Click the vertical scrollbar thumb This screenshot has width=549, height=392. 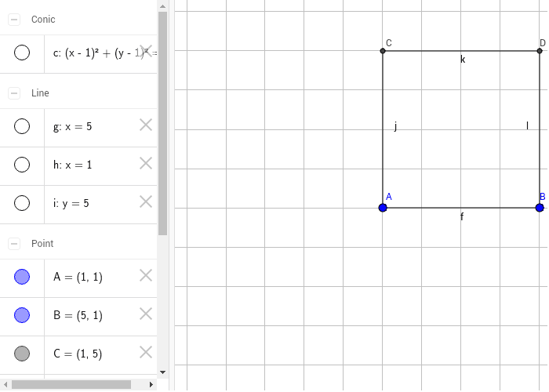[162, 124]
